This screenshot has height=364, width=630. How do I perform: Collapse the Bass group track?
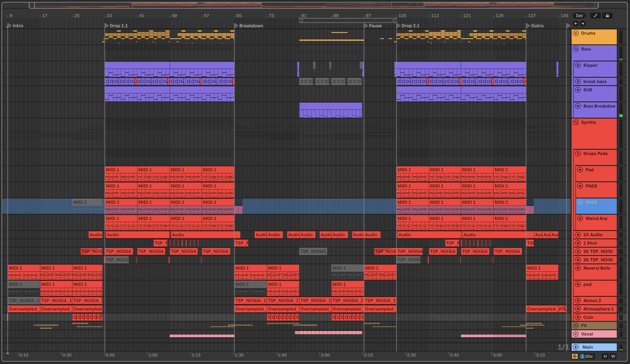[576, 49]
